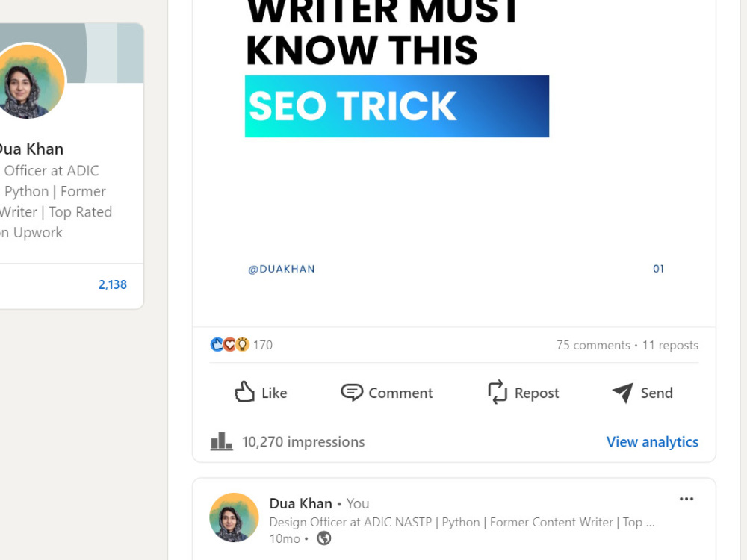Viewport: 747px width, 560px height.
Task: Click the 10mo post timestamp
Action: point(284,538)
